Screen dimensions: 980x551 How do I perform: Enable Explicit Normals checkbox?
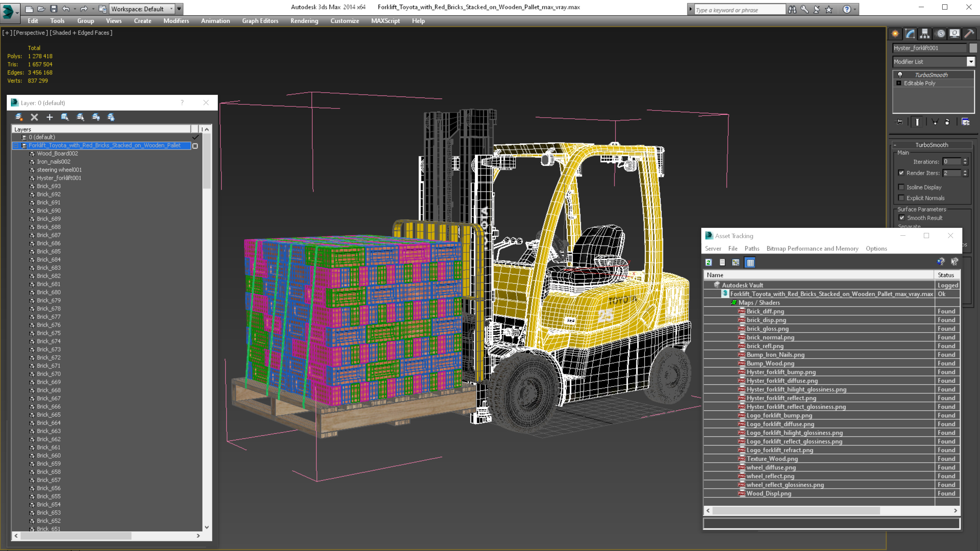pos(901,198)
